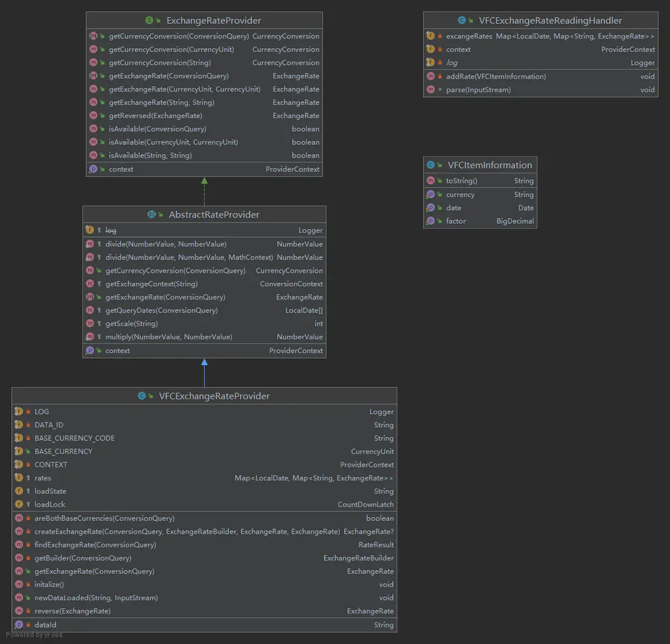Viewport: 670px width, 644px height.
Task: Click field icon of loadLock row
Action: (19, 504)
